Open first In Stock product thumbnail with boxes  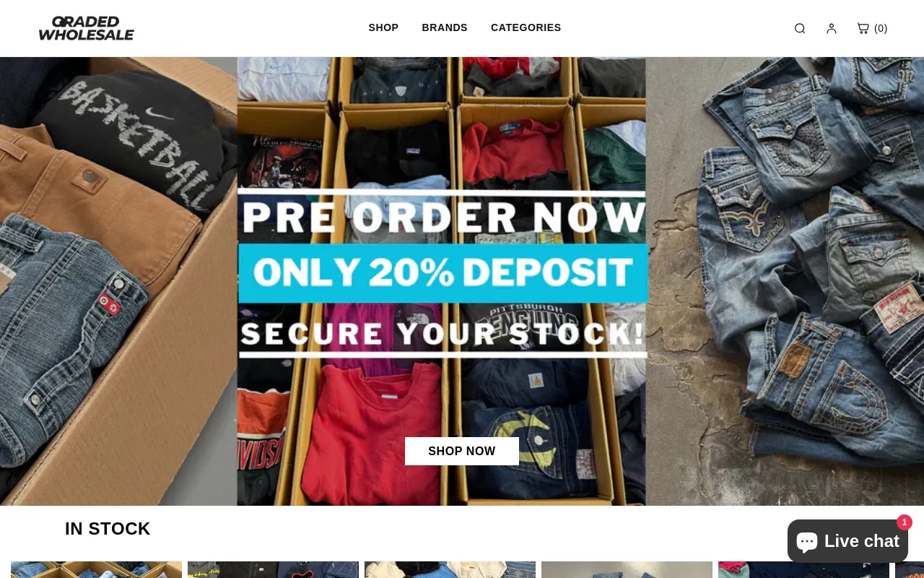tap(96, 570)
